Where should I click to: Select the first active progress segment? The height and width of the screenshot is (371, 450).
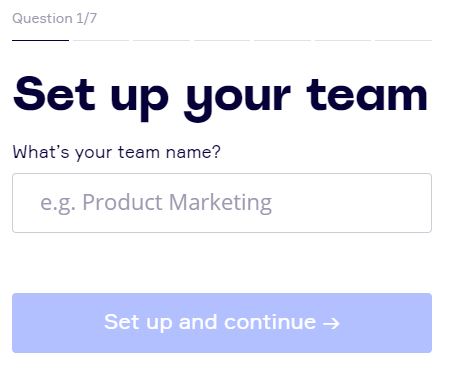[40, 40]
